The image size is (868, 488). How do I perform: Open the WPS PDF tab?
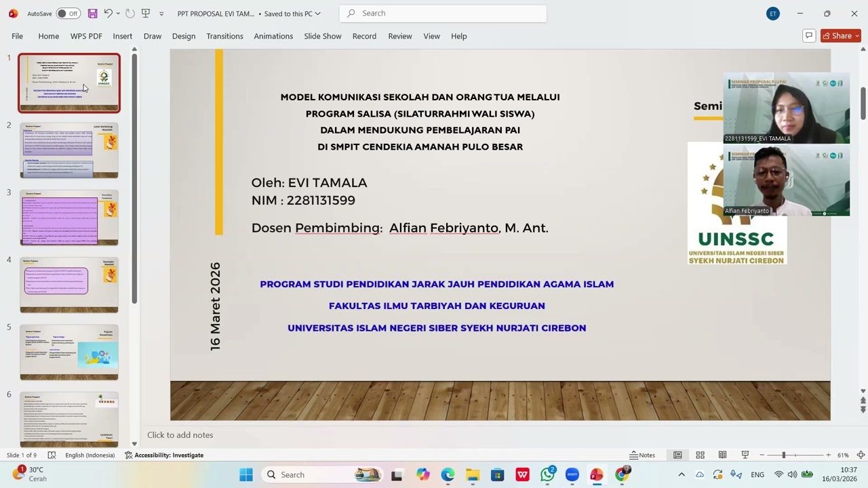point(86,36)
